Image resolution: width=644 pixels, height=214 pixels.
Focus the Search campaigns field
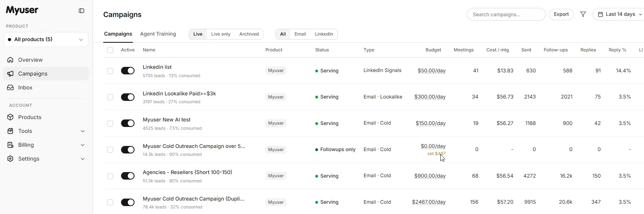(506, 14)
